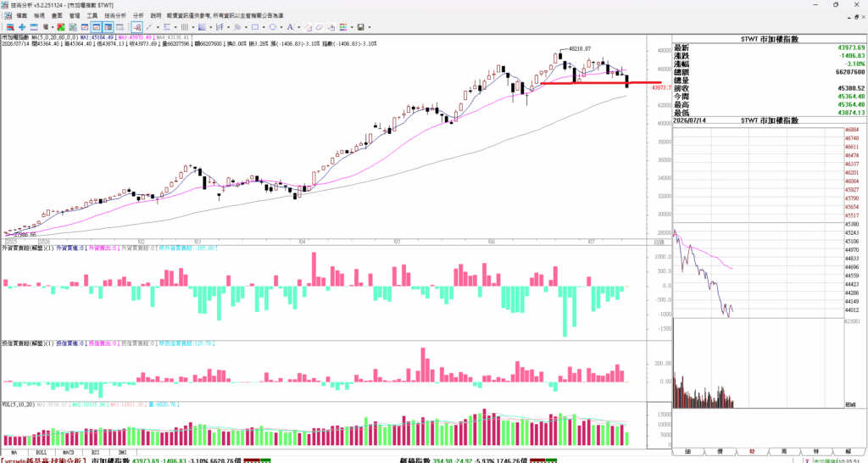Switch to the DMI indicator tab
868x463 pixels.
pos(122,452)
